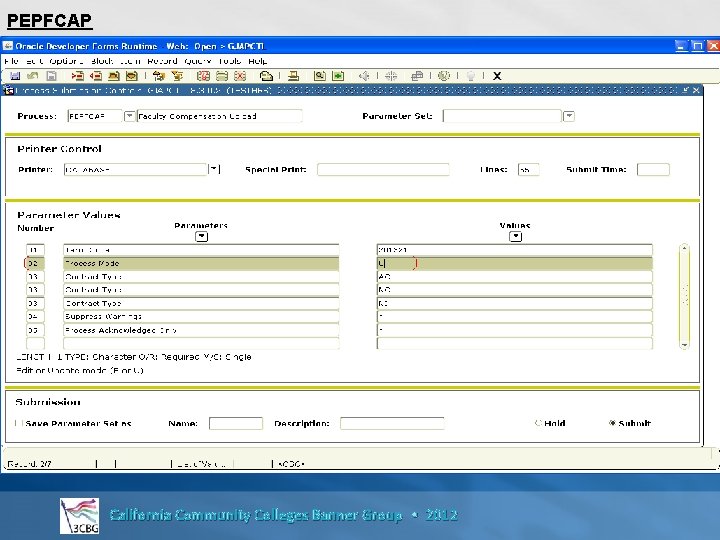
Task: Click the Cancel Query toolbar icon
Action: 240,76
